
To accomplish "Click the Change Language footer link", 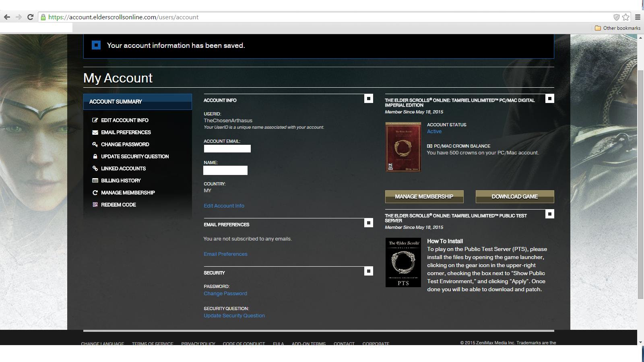I will [x=103, y=343].
